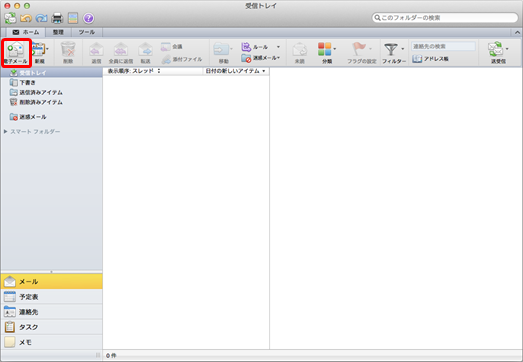Click the 0 件 status bar text

(111, 356)
